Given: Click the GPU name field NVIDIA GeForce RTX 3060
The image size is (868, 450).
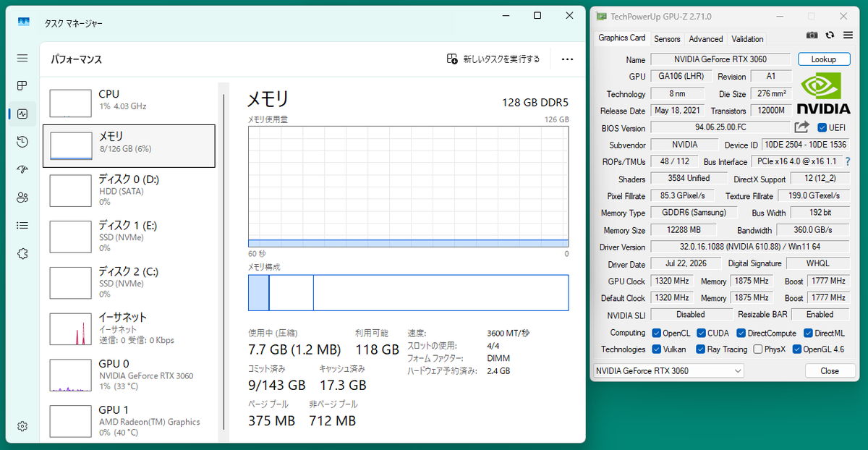Looking at the screenshot, I should tap(720, 59).
